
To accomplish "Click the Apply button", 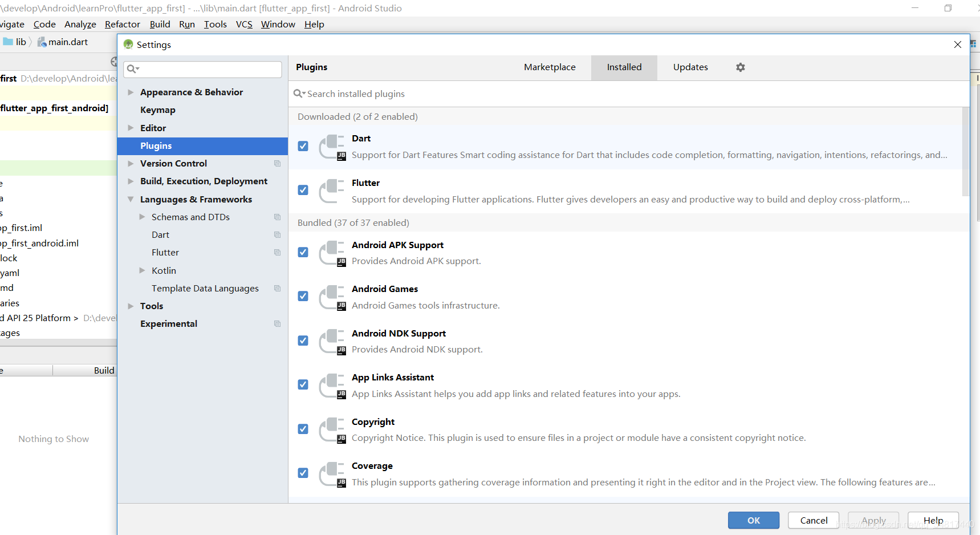I will [x=873, y=520].
